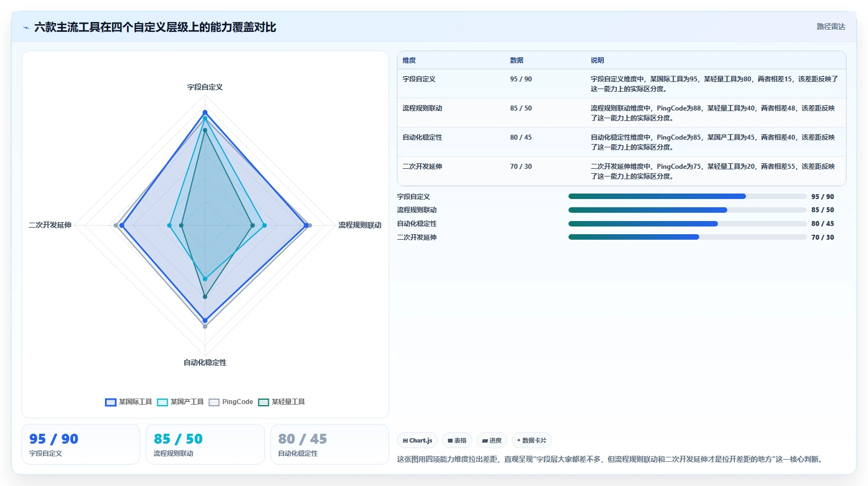
Task: Click the 流程规则联动 progress bar
Action: click(x=687, y=210)
